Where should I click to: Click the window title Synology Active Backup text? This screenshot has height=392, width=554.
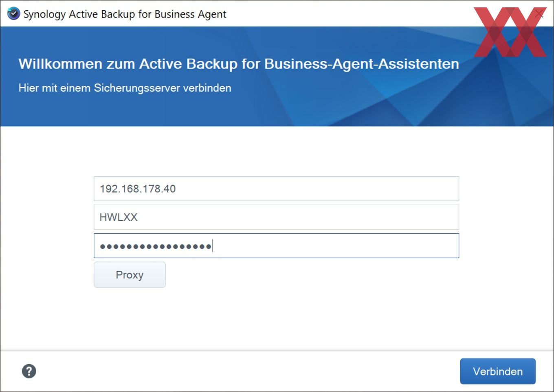coord(125,14)
